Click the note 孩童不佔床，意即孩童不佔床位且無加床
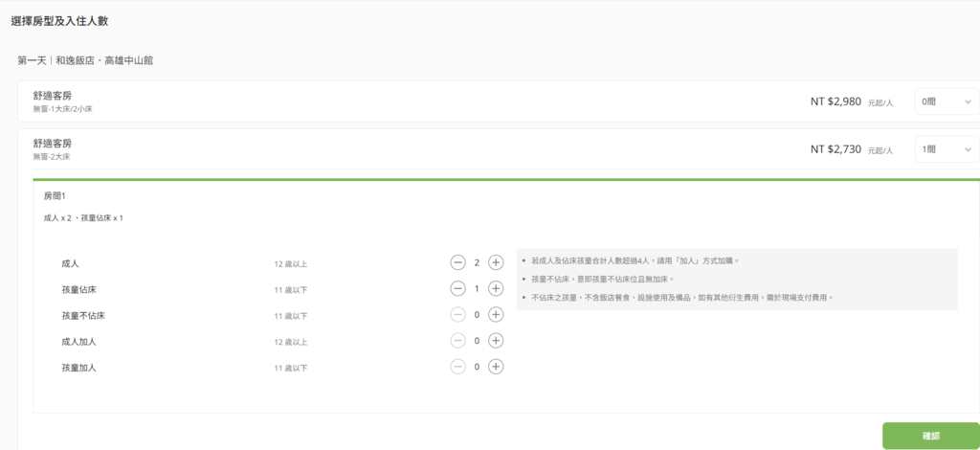980x450 pixels. pos(603,279)
